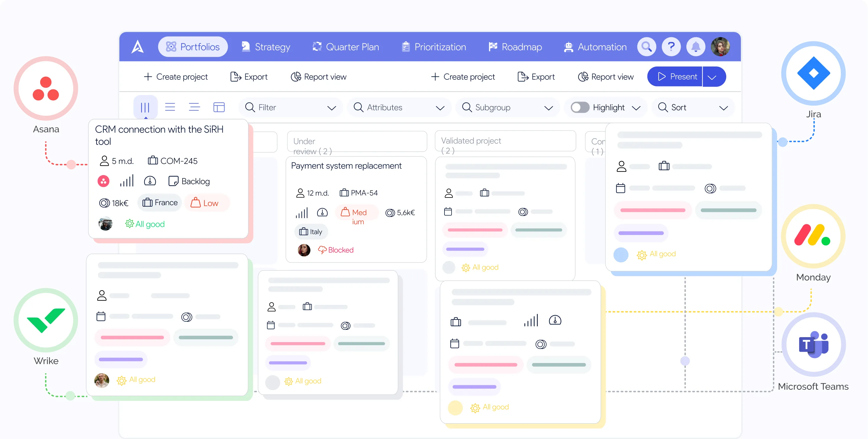Click the 12 m.d. person icon on Payment card
This screenshot has height=439, width=868.
pos(300,193)
